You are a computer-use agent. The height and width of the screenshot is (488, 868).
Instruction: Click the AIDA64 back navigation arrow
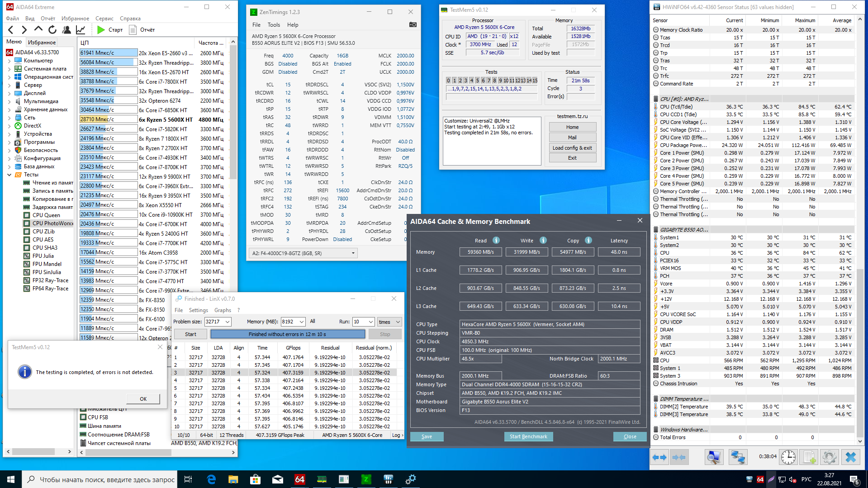pos(11,30)
